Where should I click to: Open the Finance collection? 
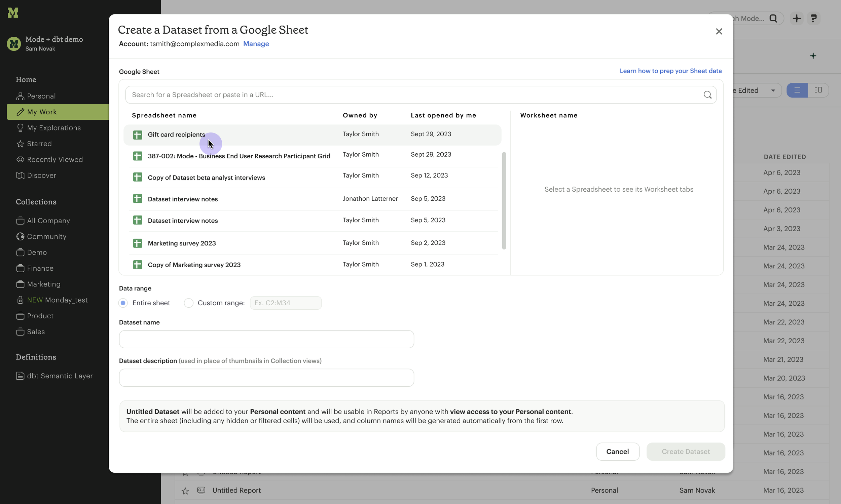(x=40, y=268)
